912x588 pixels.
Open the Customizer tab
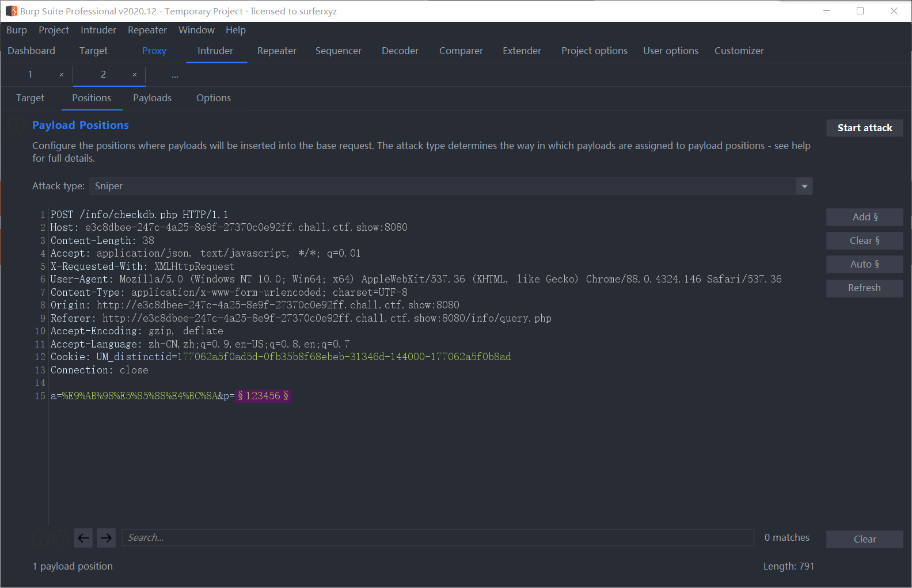[739, 51]
